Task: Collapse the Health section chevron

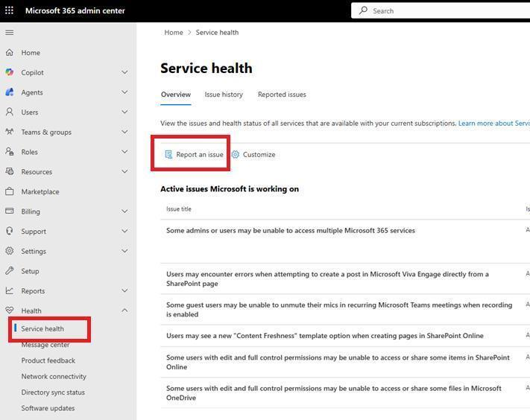Action: 124,311
